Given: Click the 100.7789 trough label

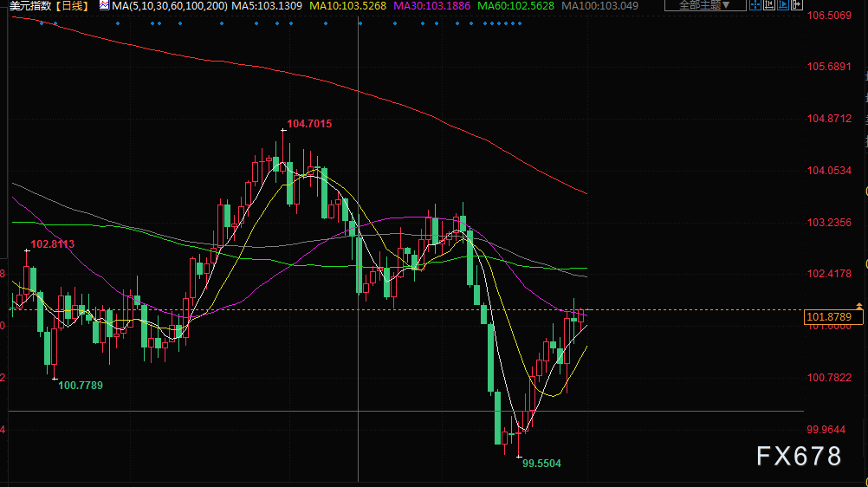Looking at the screenshot, I should pyautogui.click(x=80, y=385).
